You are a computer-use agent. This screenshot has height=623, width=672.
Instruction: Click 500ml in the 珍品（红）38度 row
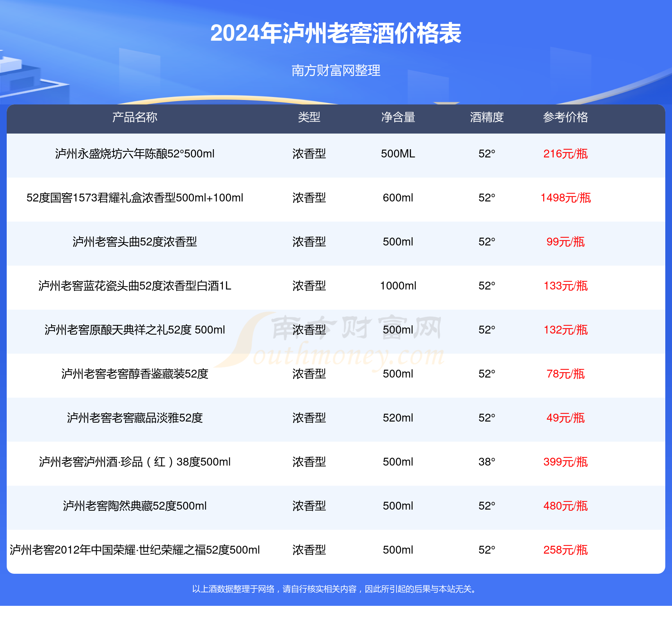point(398,462)
